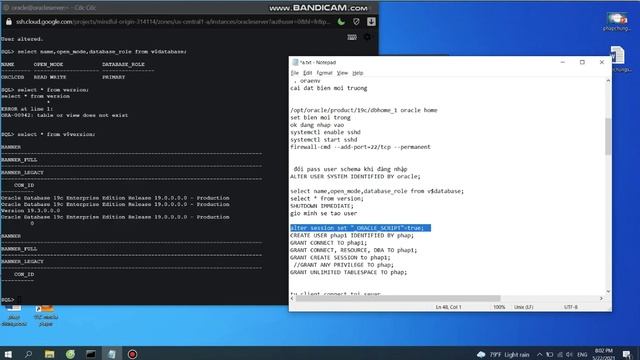
Task: Open notification action center icon
Action: coord(627,354)
